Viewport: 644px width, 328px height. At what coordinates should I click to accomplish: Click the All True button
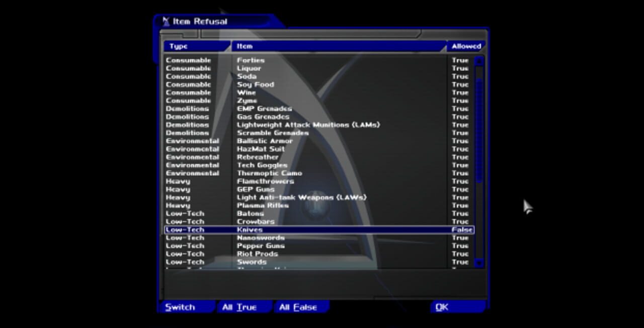pyautogui.click(x=244, y=307)
